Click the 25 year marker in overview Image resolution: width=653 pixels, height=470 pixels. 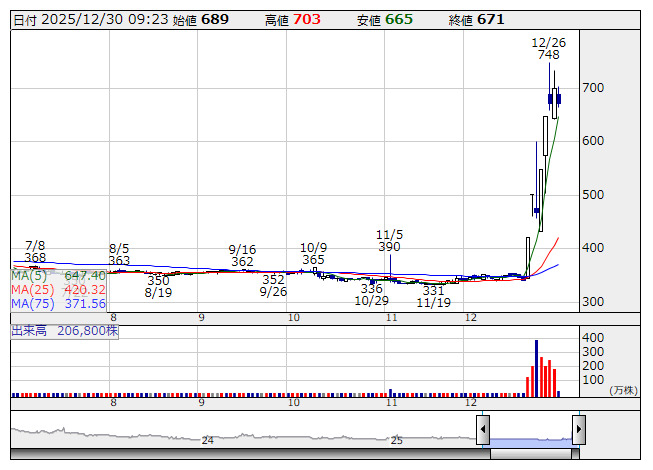tap(397, 440)
